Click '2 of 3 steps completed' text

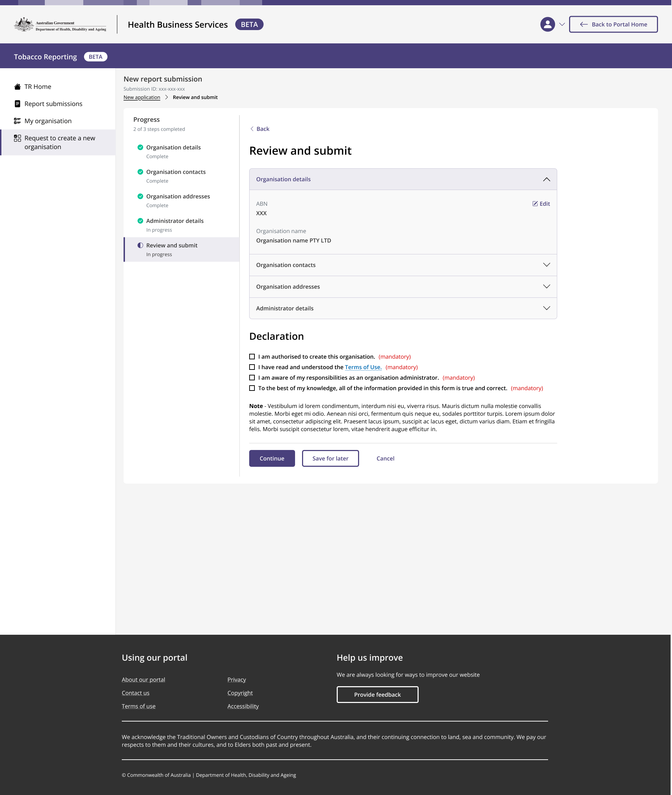[159, 129]
